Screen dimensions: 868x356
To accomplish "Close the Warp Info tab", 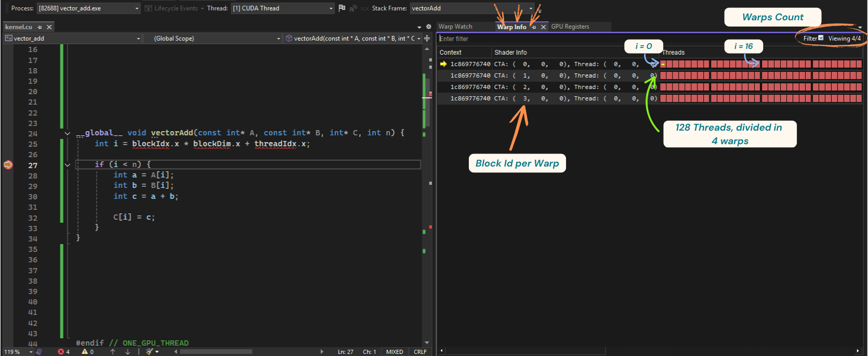I will (543, 27).
